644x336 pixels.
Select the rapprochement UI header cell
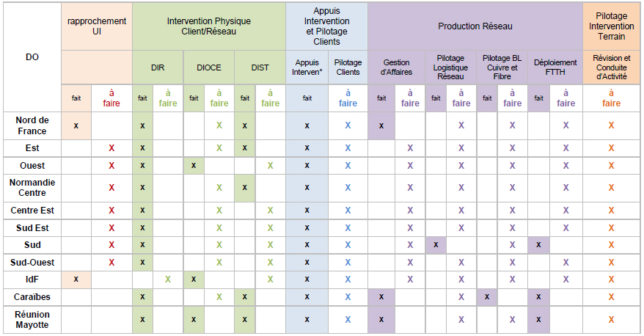point(97,26)
